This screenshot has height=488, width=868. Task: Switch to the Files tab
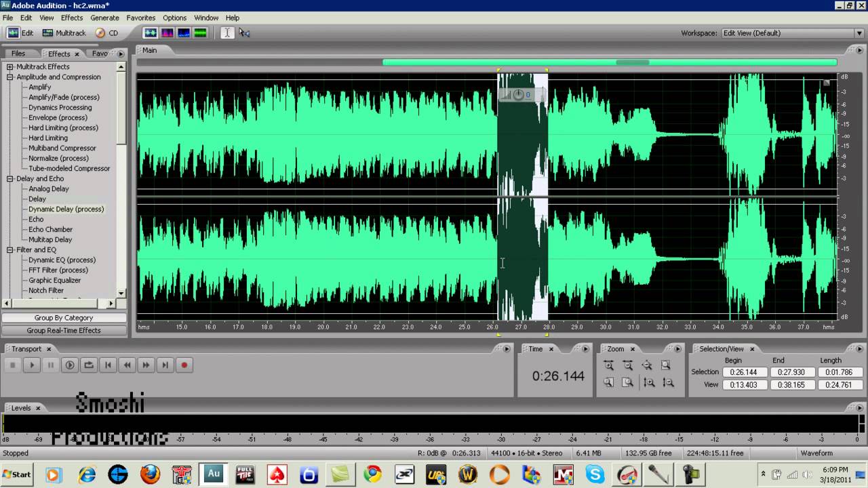tap(18, 54)
